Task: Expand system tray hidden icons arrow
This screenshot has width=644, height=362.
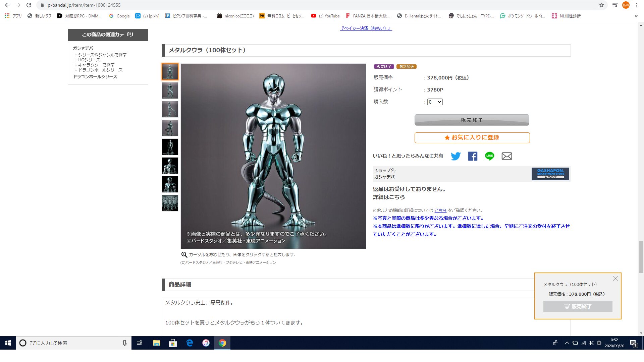Action: (567, 343)
